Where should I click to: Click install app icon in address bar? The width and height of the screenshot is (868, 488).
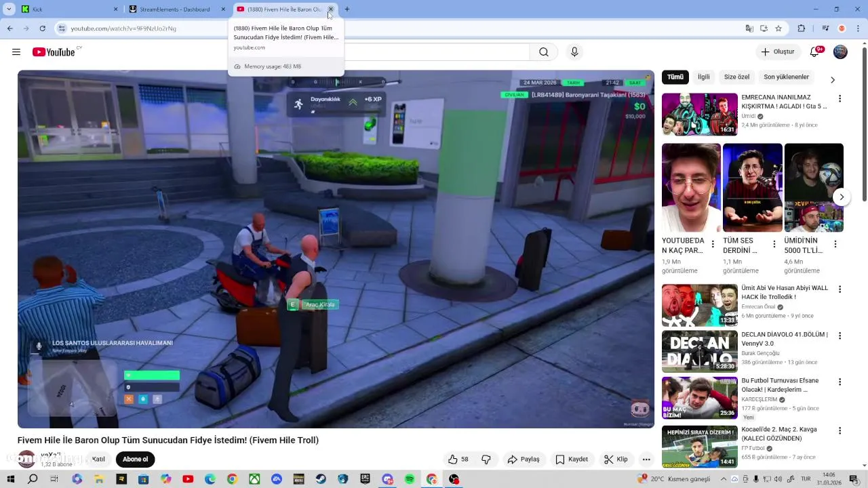(764, 28)
